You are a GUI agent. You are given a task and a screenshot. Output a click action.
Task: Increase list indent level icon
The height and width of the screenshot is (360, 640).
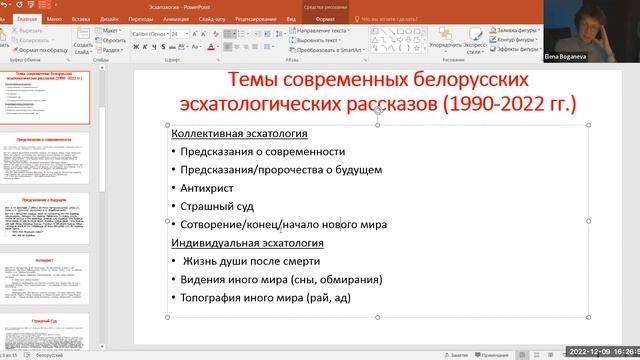[267, 33]
